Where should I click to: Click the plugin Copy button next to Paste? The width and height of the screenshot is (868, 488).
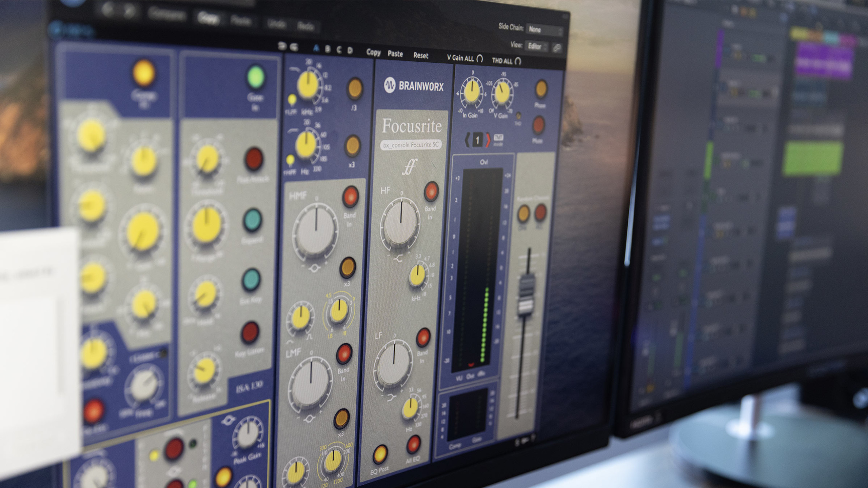coord(373,53)
